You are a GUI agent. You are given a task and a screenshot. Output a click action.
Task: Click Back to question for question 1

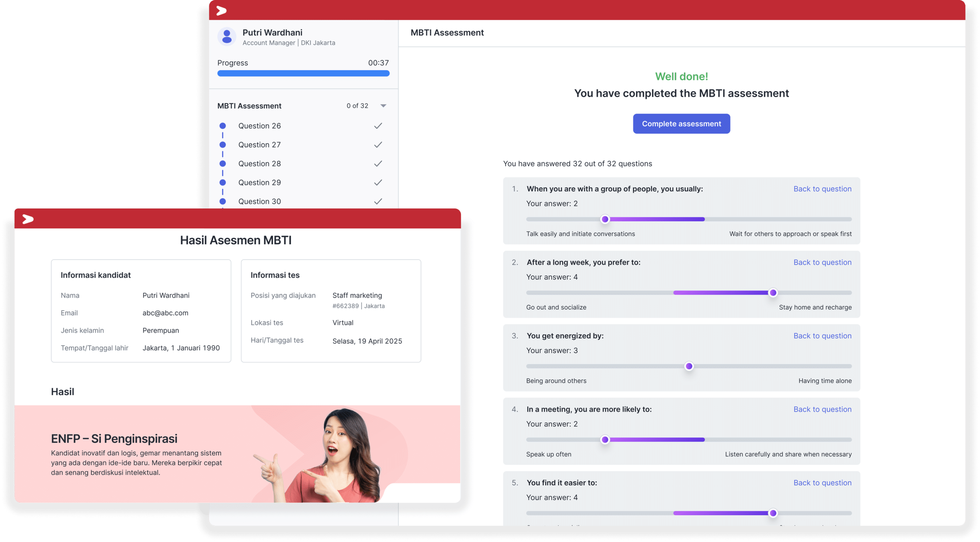[x=822, y=189]
